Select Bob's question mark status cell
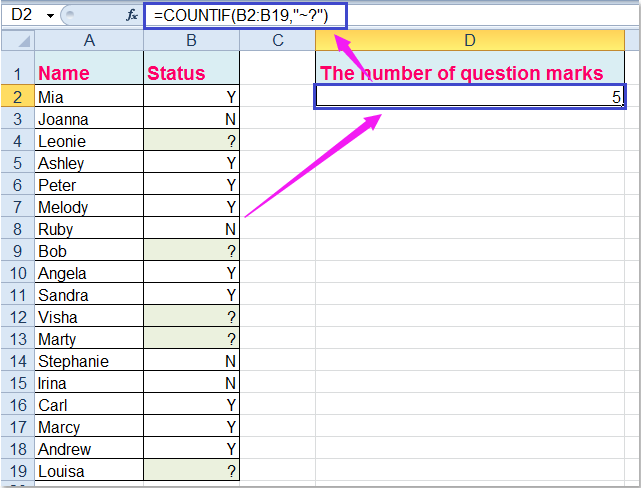Screen dimensions: 641x488 (191, 251)
